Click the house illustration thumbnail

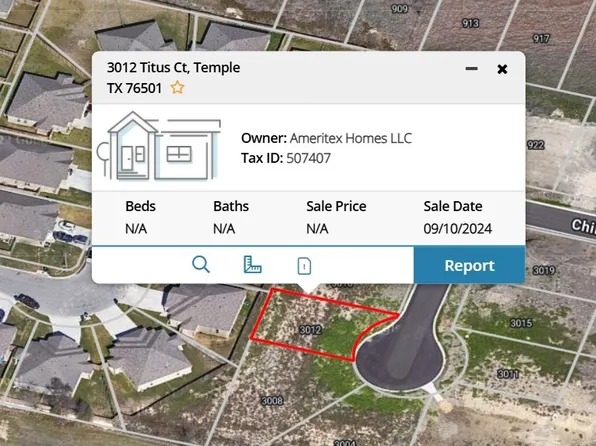click(159, 146)
